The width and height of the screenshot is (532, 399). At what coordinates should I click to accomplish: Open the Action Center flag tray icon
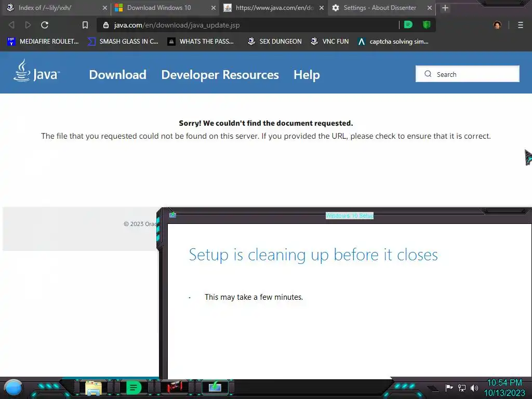(x=449, y=388)
